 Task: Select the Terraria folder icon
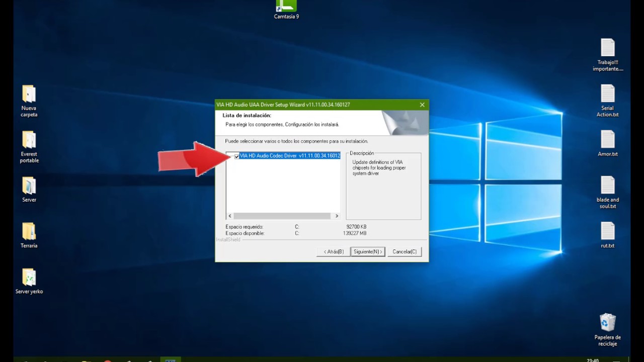(x=29, y=231)
